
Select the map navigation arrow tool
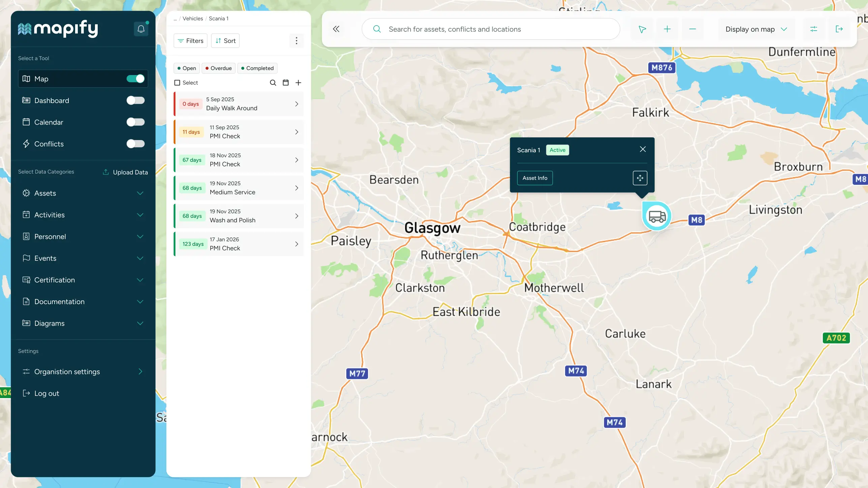642,29
